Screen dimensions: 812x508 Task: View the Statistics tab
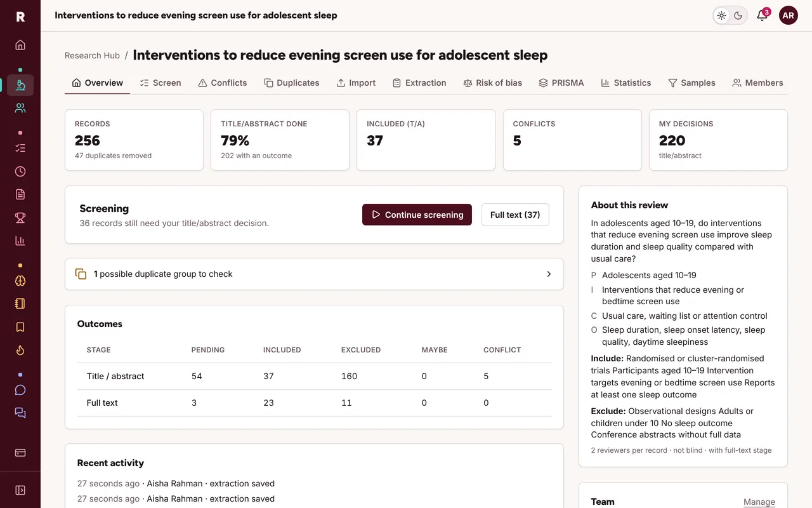tap(626, 83)
